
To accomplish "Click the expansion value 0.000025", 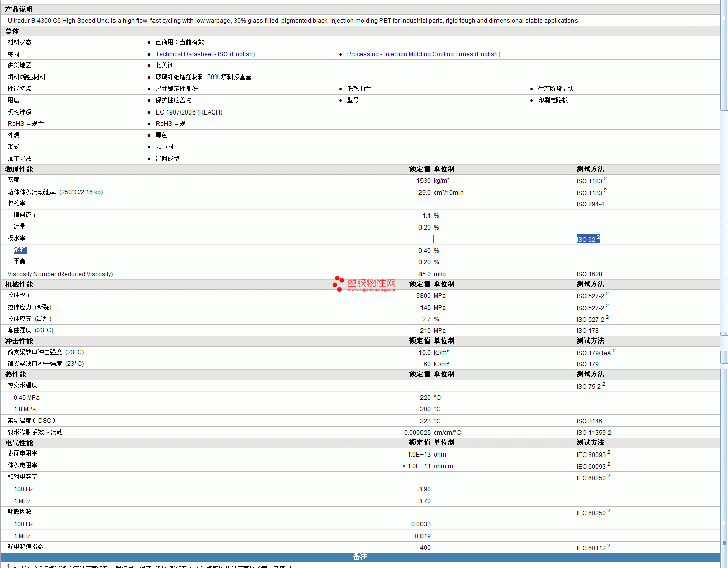I will point(417,433).
